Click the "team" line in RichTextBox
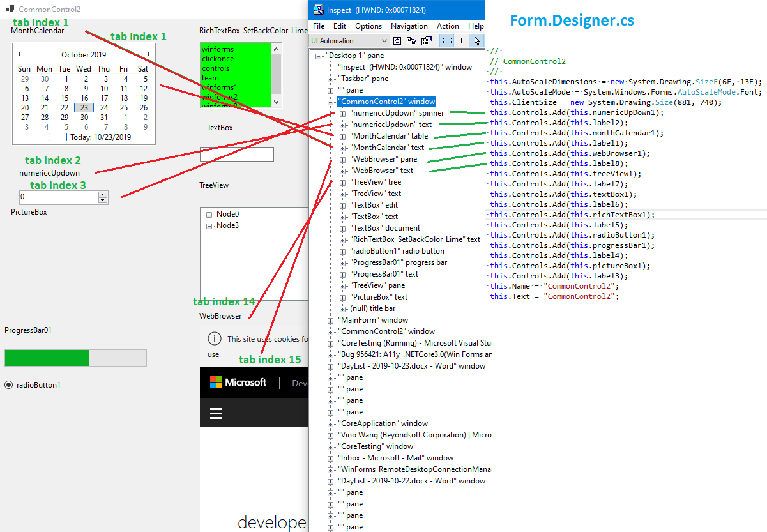Viewport: 767px width, 532px height. click(x=210, y=78)
